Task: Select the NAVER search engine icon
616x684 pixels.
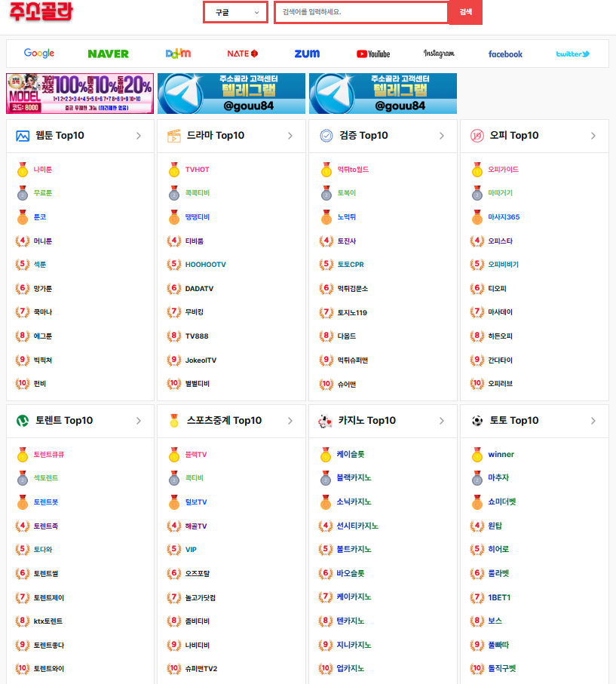Action: [108, 54]
